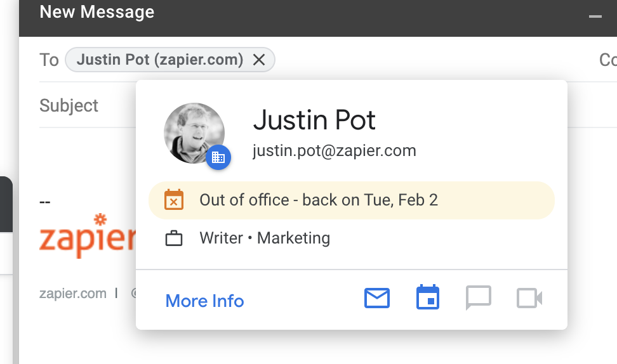Remove the Justin Pot recipient chip
Image resolution: width=617 pixels, height=364 pixels.
259,60
